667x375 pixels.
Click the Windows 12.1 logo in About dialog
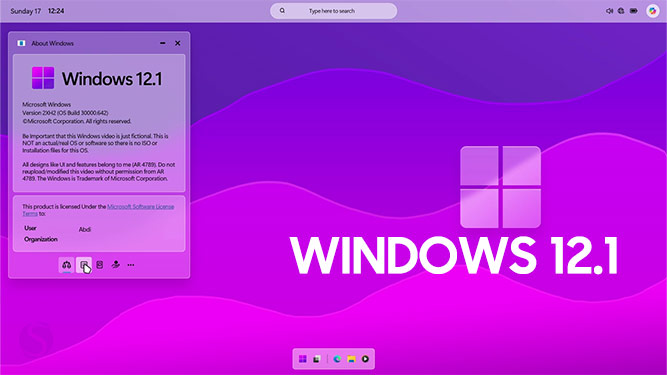43,78
